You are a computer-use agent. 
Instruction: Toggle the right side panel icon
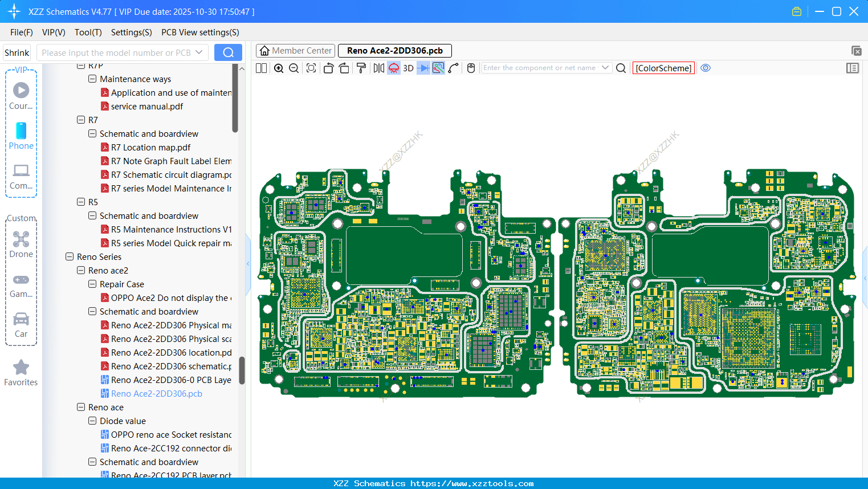[x=852, y=68]
